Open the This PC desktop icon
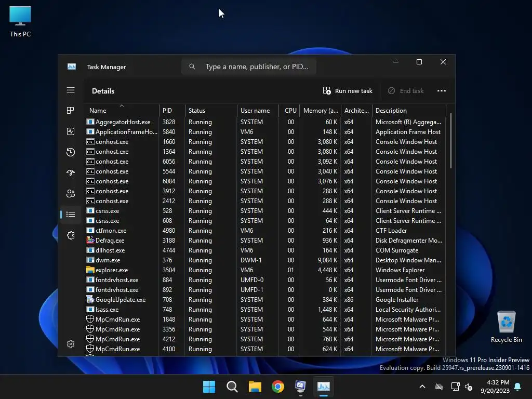 tap(20, 21)
